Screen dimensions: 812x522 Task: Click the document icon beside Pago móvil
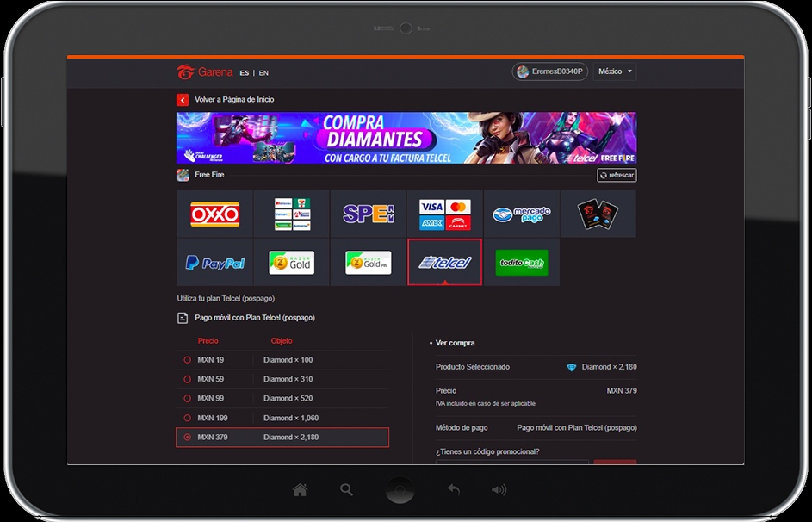(183, 318)
